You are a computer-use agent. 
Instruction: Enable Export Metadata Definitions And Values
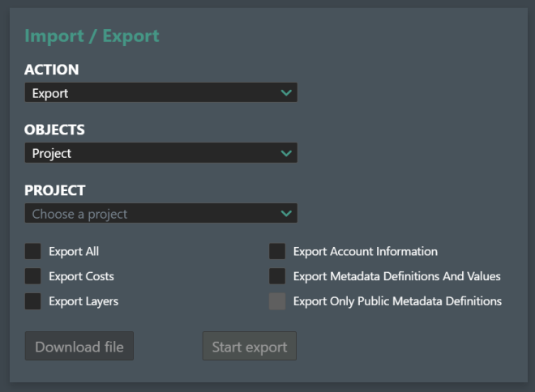point(277,276)
